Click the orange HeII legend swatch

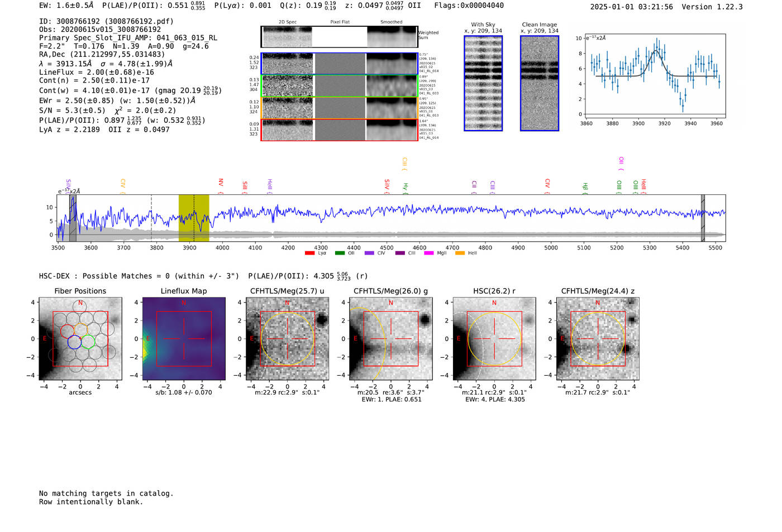460,253
